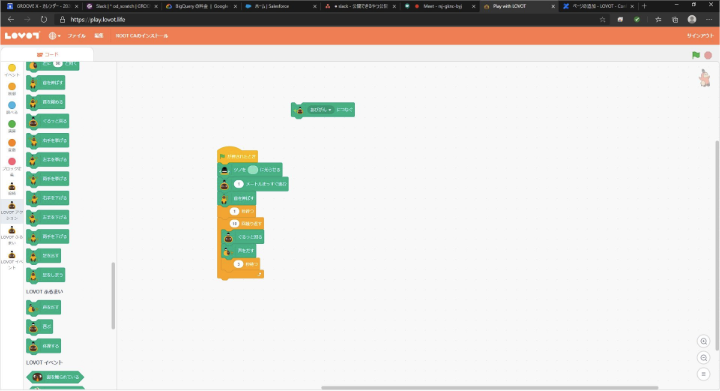Open the おびげん dropdown in connect block
Image resolution: width=720 pixels, height=391 pixels.
(x=321, y=110)
